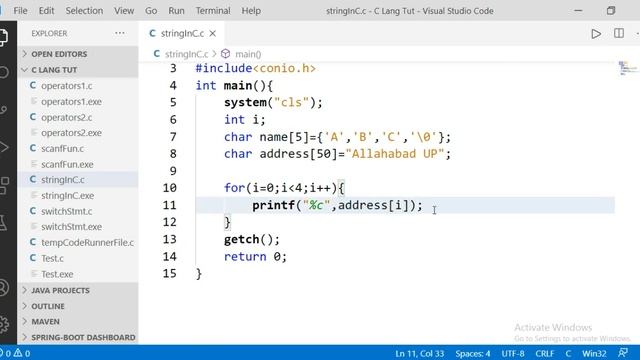Viewport: 640px width, 360px height.
Task: Open the File menu
Action: pos(20,11)
